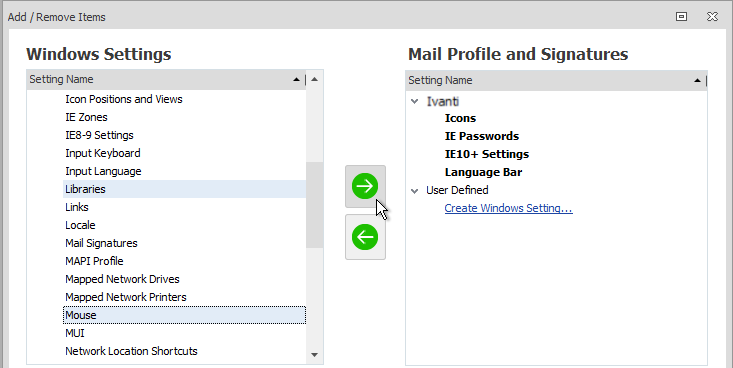The width and height of the screenshot is (733, 368).
Task: Select the Libraries row
Action: pyautogui.click(x=185, y=189)
